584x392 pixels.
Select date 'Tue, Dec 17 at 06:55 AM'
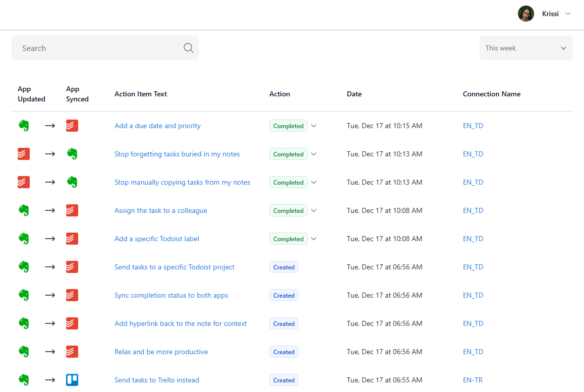click(384, 380)
